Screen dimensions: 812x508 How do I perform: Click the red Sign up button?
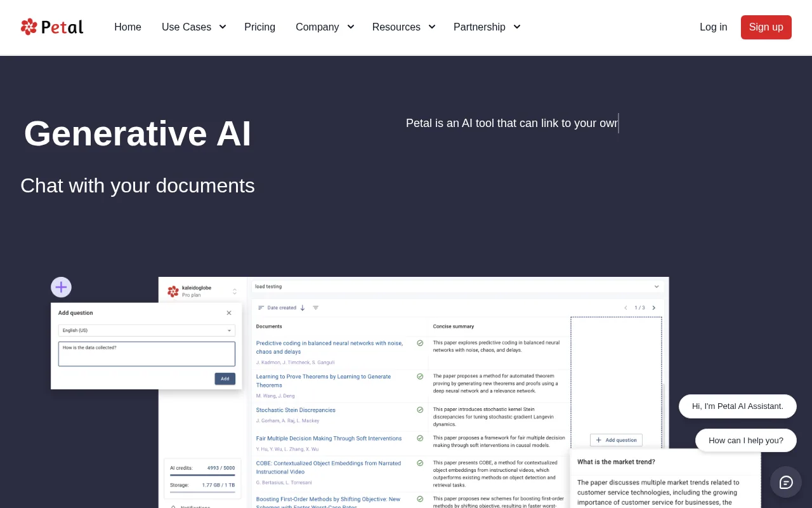(x=766, y=27)
